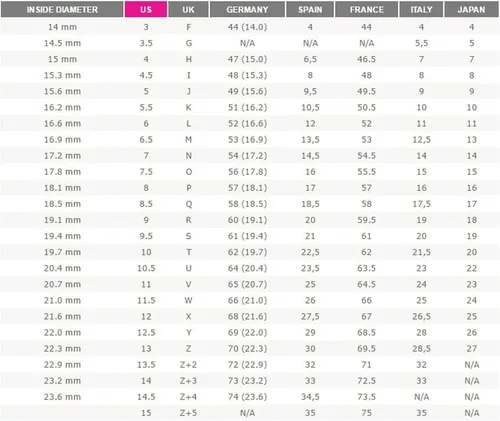Click the 23.6 mm diameter cell
The width and height of the screenshot is (500, 421).
tap(62, 397)
